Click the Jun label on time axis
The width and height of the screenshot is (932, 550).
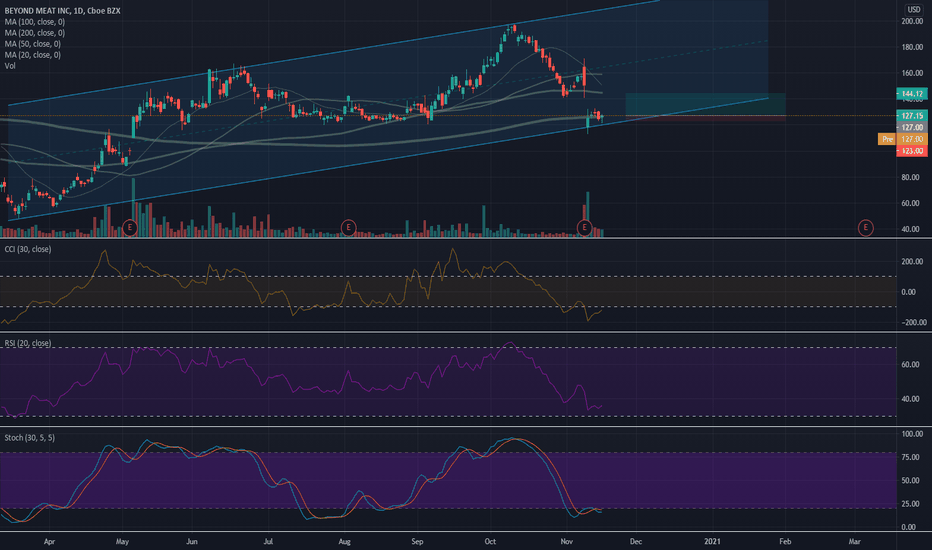click(x=192, y=542)
